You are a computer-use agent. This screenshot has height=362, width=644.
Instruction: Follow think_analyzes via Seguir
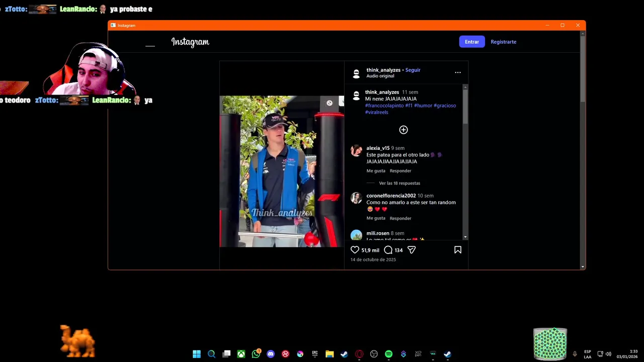(413, 70)
